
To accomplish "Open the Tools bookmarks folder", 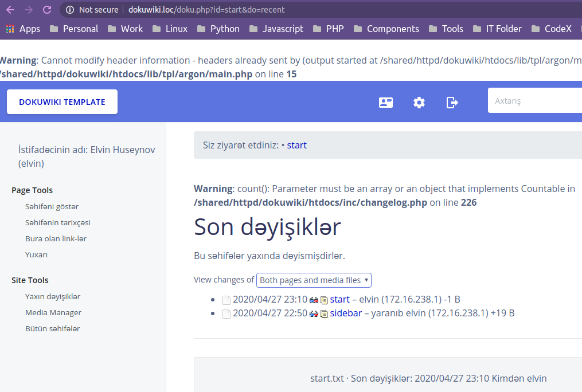I will [x=446, y=29].
